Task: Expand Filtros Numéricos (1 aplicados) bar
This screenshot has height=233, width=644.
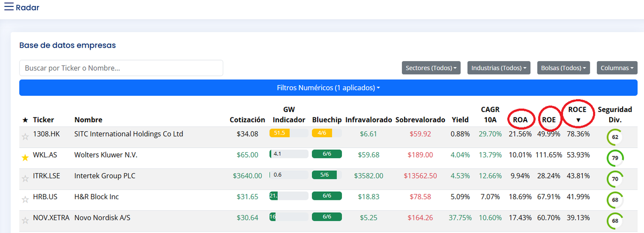Action: coord(328,87)
